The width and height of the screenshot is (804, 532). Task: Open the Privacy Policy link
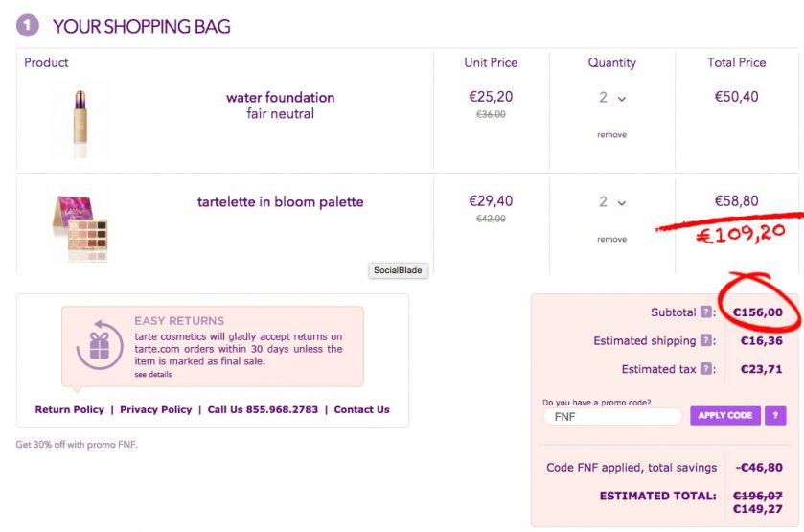156,410
